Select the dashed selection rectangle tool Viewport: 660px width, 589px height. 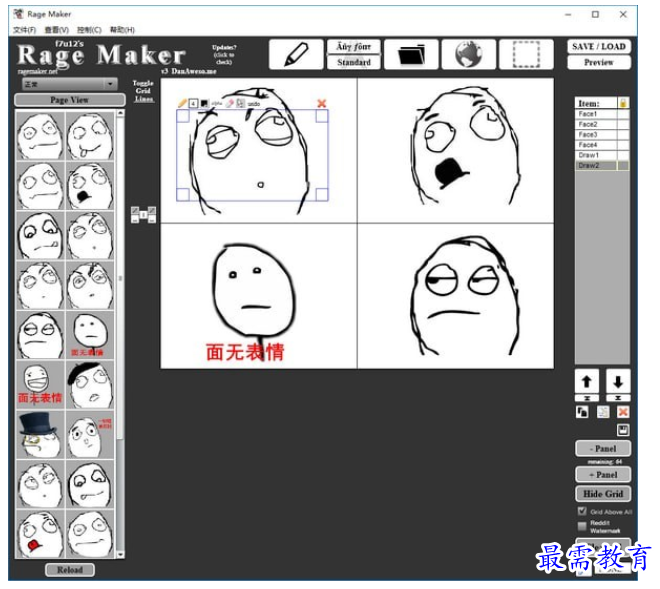tap(526, 54)
